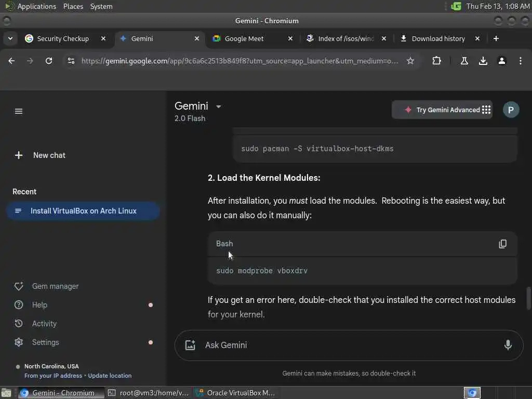Screen dimensions: 532x399
Task: Switch to root@vm3 terminal in taskbar
Action: click(x=149, y=393)
